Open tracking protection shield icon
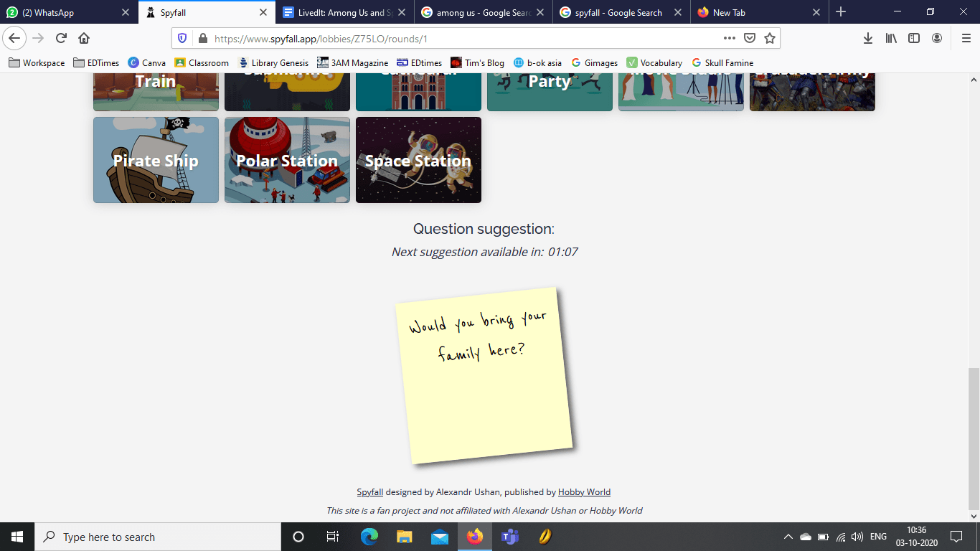This screenshot has height=551, width=980. 182,38
